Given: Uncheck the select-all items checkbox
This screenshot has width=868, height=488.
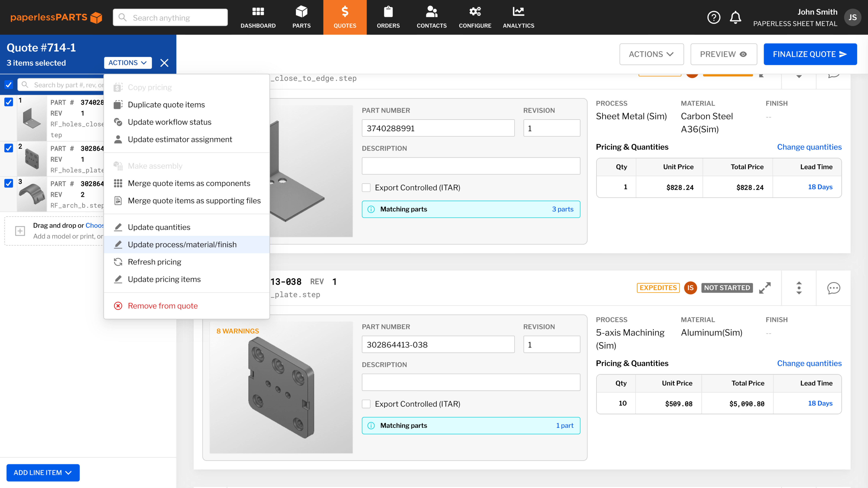Looking at the screenshot, I should coord(9,85).
